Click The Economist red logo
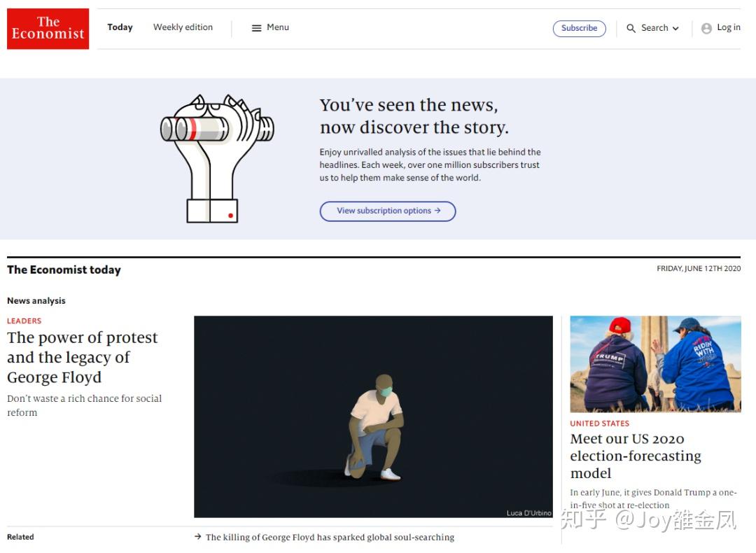Viewport: 756px width, 553px height. point(48,29)
